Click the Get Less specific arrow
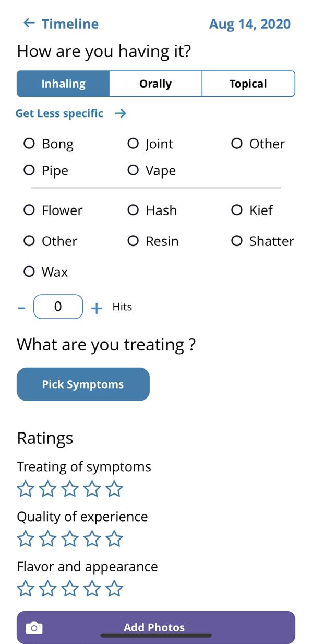312x644 pixels. pyautogui.click(x=121, y=113)
